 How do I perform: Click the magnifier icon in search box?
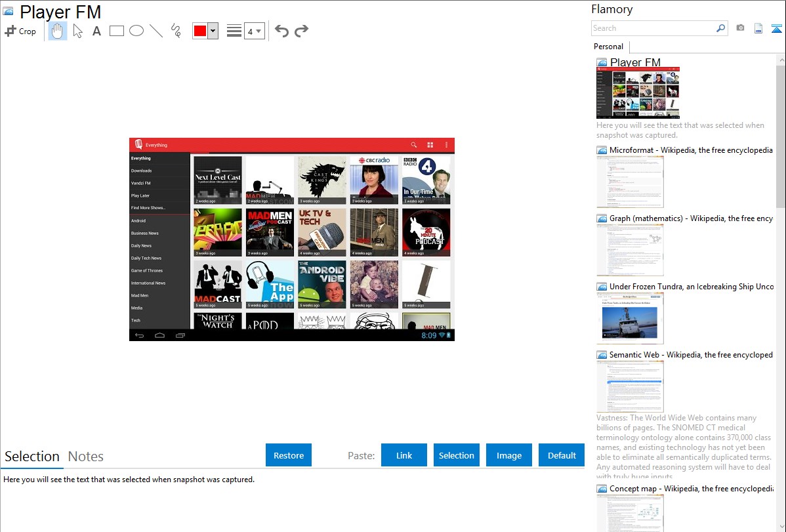(x=720, y=28)
